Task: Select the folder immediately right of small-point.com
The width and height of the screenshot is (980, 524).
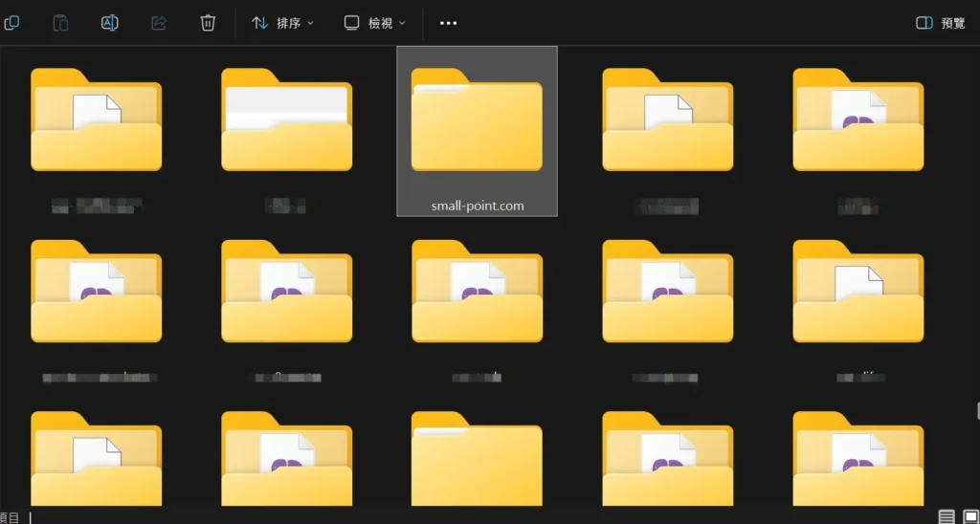Action: [667, 121]
